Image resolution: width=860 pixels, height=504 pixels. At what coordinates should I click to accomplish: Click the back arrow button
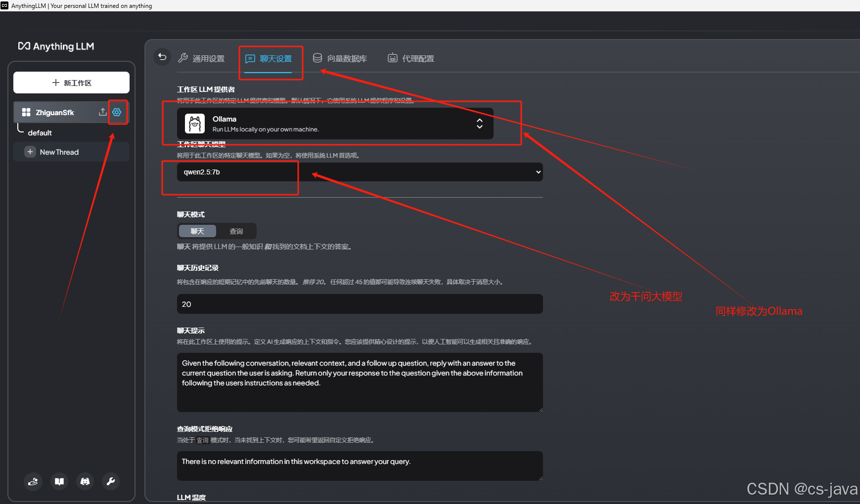click(162, 57)
